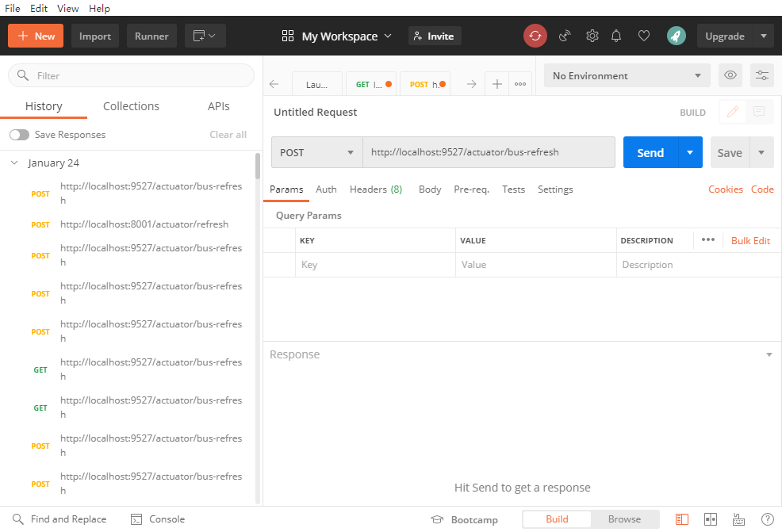This screenshot has width=782, height=532.
Task: Toggle Save Responses switch
Action: coord(20,135)
